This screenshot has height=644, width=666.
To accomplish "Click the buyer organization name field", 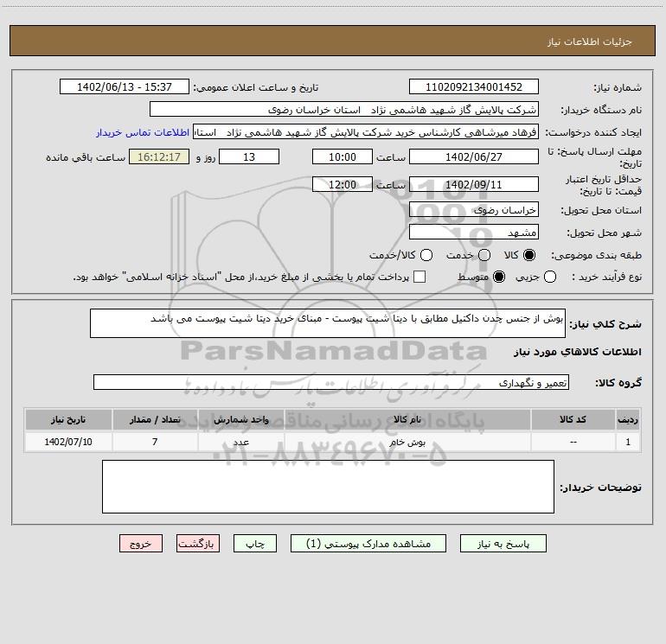I will point(344,110).
